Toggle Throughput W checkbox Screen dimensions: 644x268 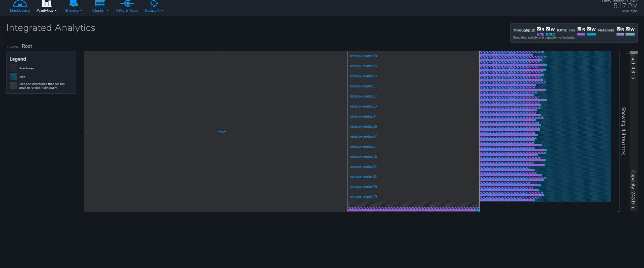548,29
